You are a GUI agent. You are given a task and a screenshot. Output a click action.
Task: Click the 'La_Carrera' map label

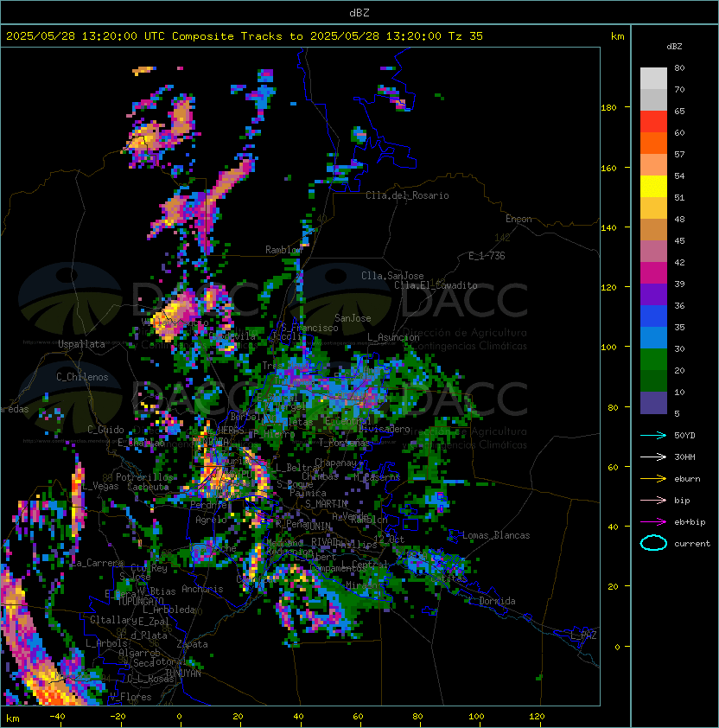pos(98,563)
